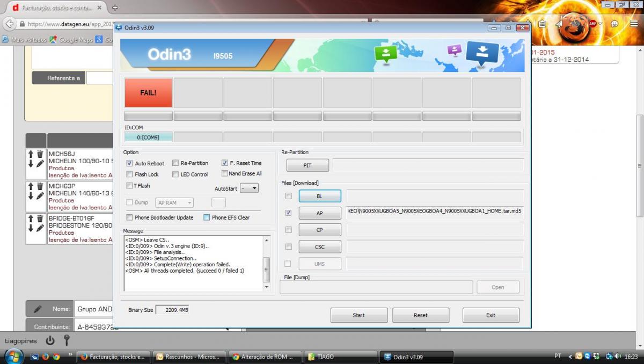Screen dimensions: 644x364
Task: Click the CP file button
Action: (x=320, y=230)
